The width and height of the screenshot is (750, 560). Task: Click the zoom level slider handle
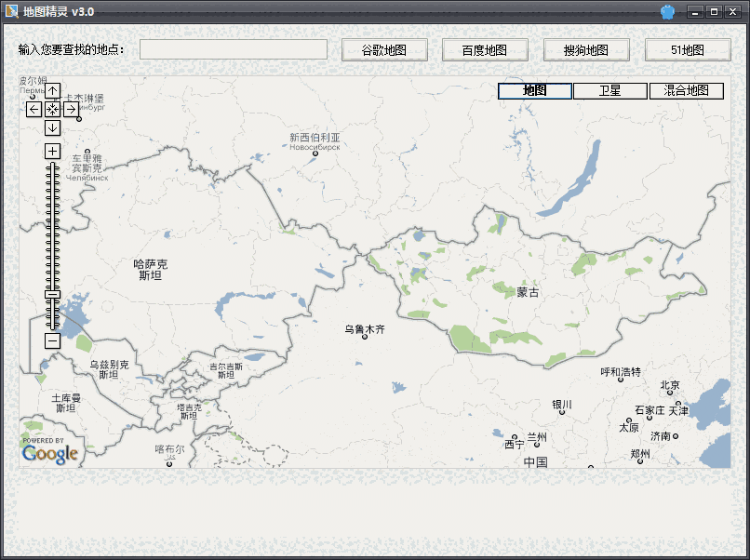(53, 295)
